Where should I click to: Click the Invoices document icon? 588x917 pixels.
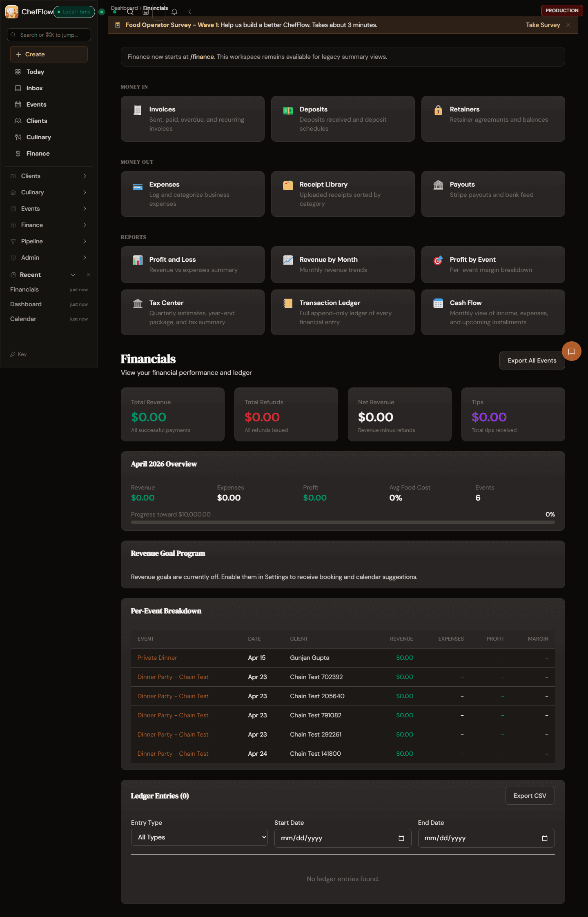pyautogui.click(x=138, y=110)
